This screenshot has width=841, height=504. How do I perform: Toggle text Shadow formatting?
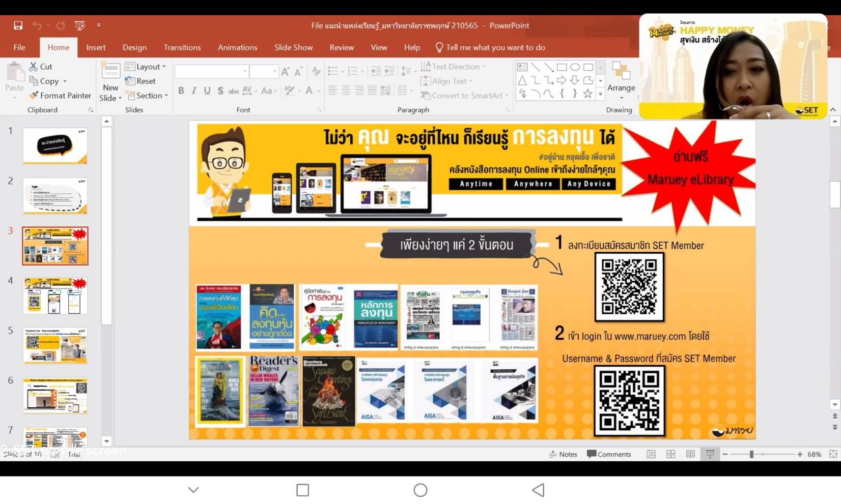(220, 91)
